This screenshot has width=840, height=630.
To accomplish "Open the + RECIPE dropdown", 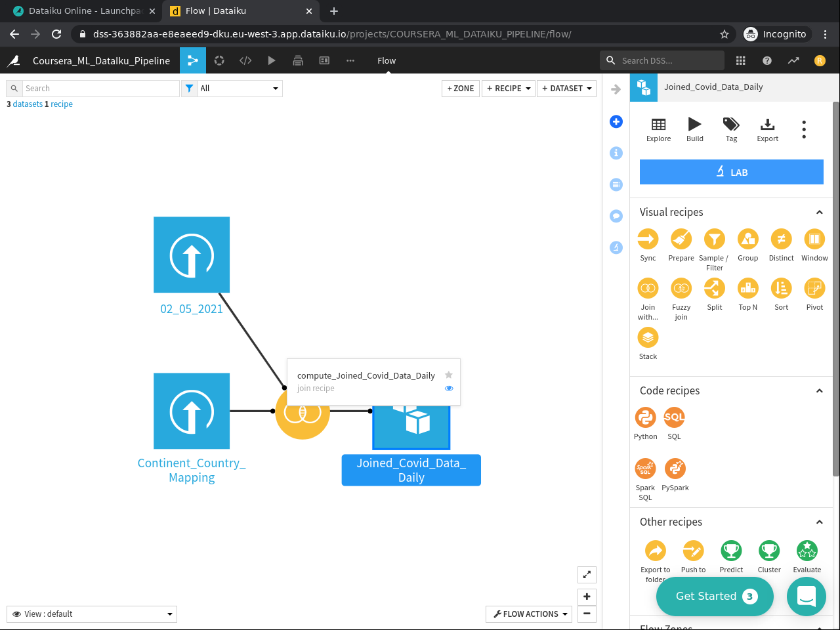I will [x=509, y=89].
